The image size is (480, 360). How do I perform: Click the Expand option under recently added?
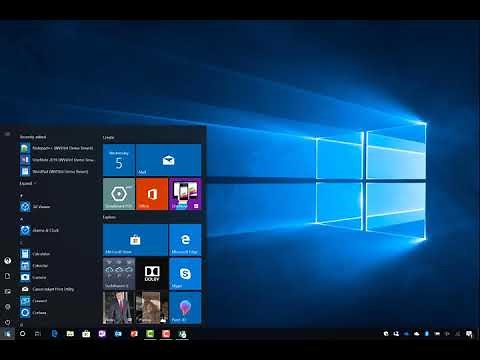coord(28,183)
